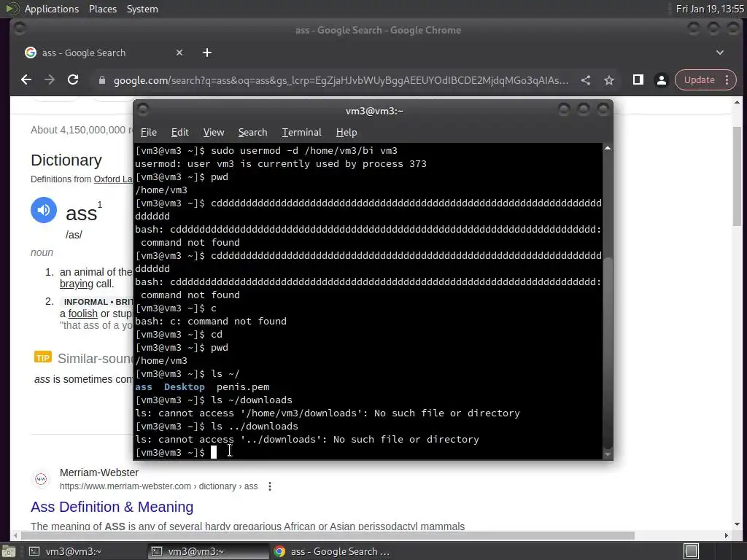
Task: Click the clock showing Fri Jan 19, 13:55
Action: [709, 9]
